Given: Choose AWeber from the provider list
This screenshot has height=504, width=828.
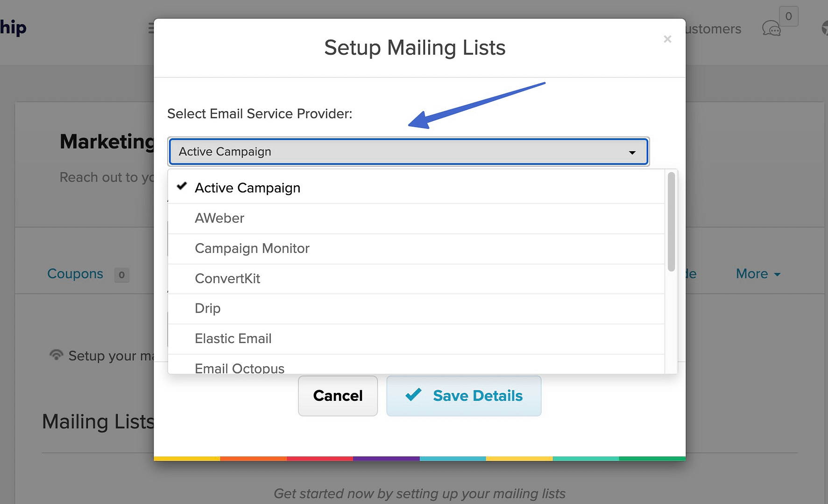Looking at the screenshot, I should (x=219, y=218).
